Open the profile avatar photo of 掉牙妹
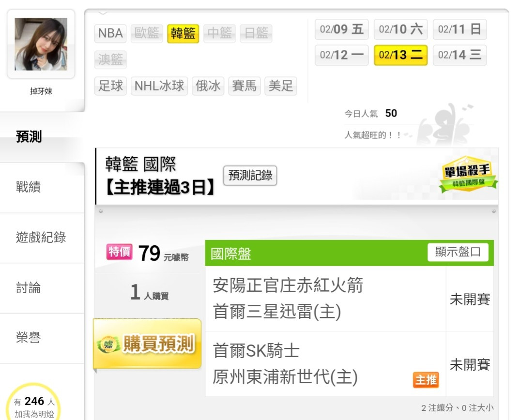Screen dimensions: 520x420 41,44
